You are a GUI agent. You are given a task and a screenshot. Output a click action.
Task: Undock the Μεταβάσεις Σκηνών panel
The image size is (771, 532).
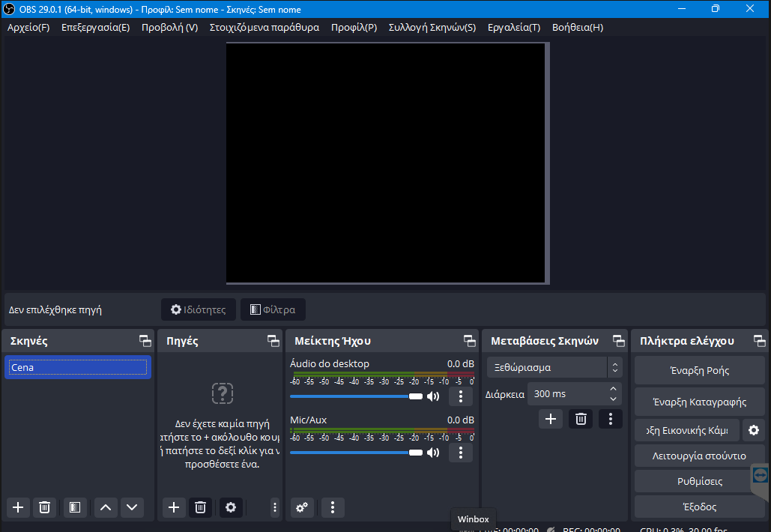coord(619,341)
